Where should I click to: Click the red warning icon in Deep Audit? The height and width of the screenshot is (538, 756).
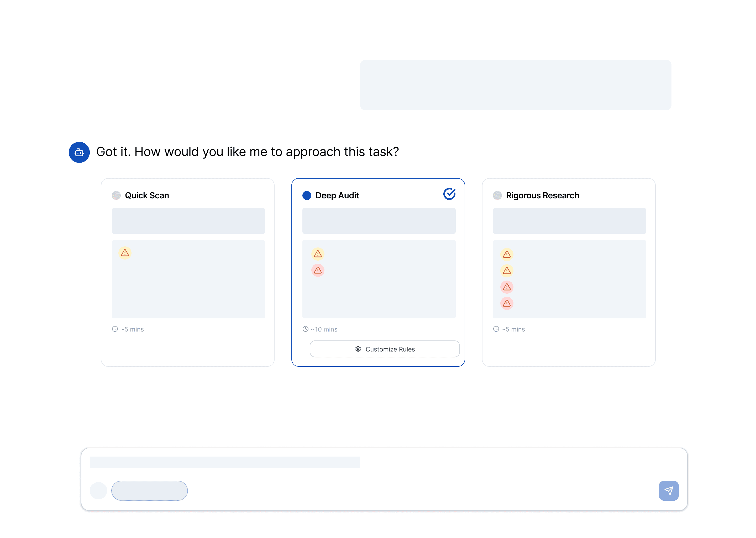coord(318,270)
